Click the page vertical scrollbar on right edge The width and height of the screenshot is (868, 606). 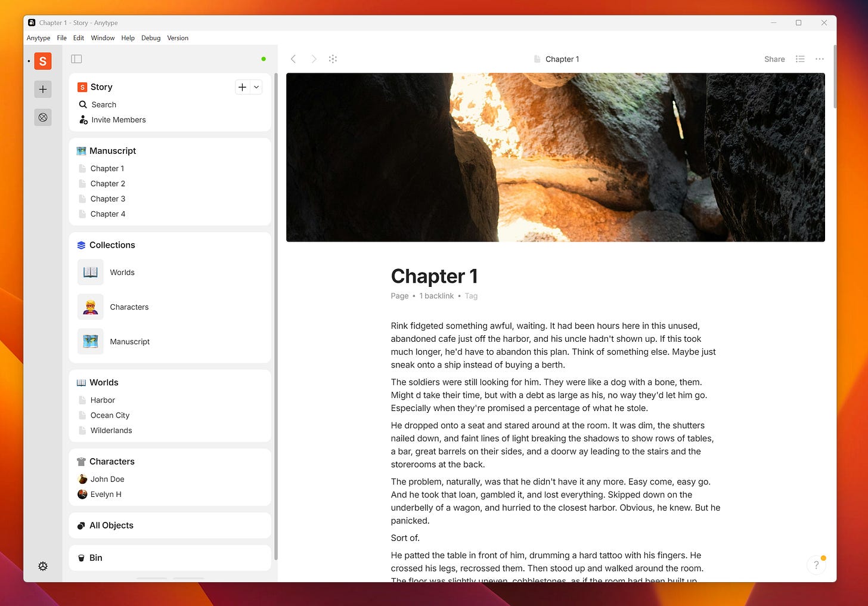[x=835, y=76]
